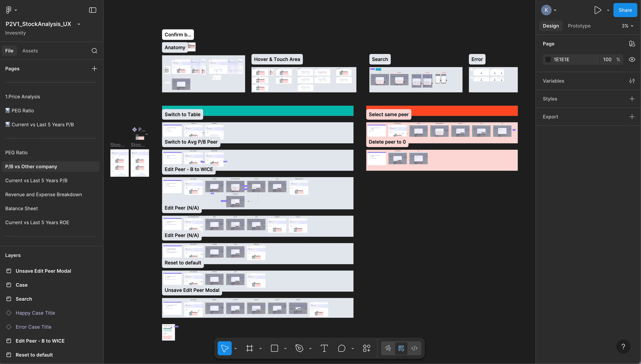Add a new page with plus
The height and width of the screenshot is (364, 641).
[94, 69]
